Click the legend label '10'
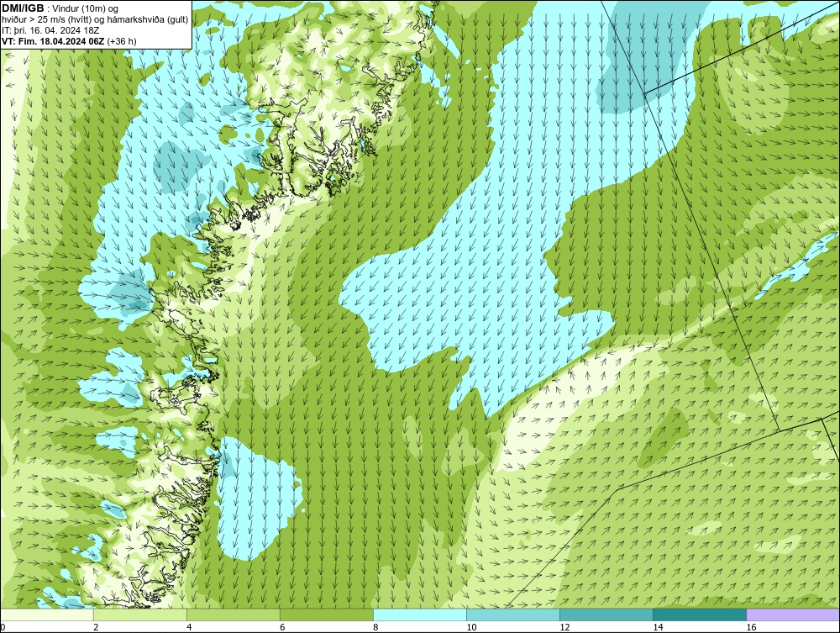This screenshot has width=840, height=633. coord(471,627)
